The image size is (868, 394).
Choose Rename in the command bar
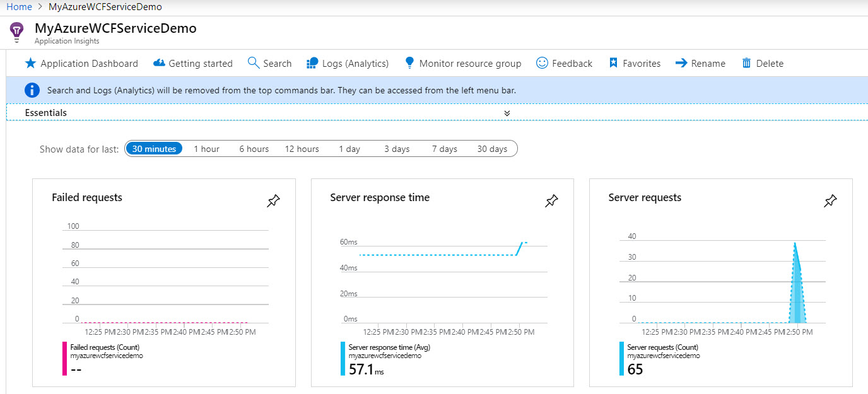[x=700, y=63]
